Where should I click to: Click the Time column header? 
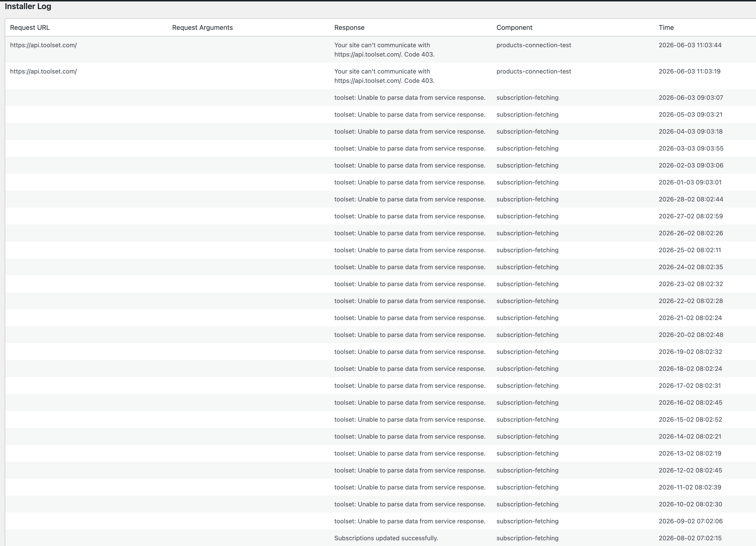(x=666, y=28)
